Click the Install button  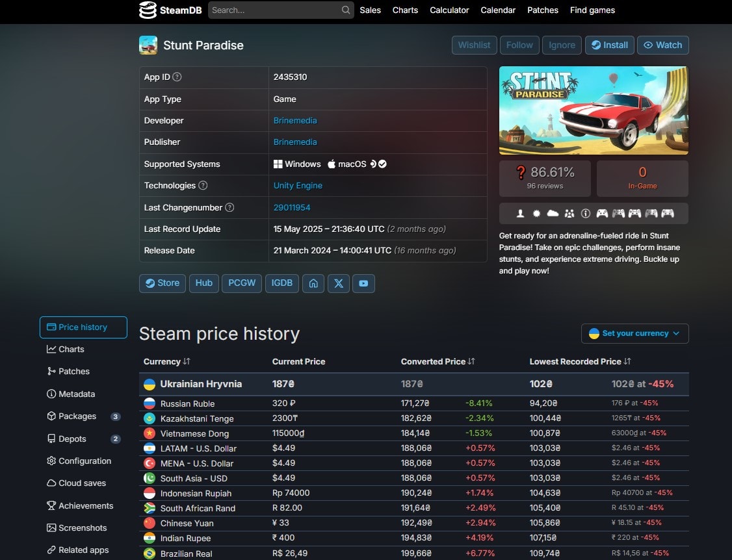pyautogui.click(x=610, y=45)
